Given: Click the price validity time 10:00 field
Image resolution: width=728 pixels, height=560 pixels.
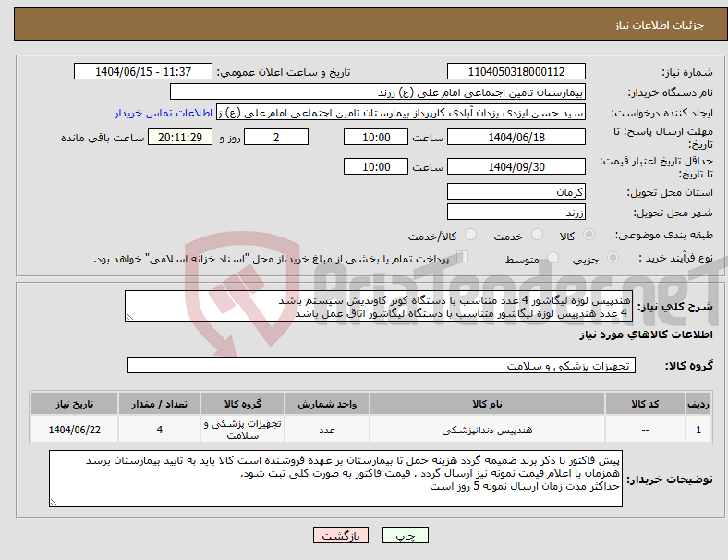Looking at the screenshot, I should click(376, 166).
